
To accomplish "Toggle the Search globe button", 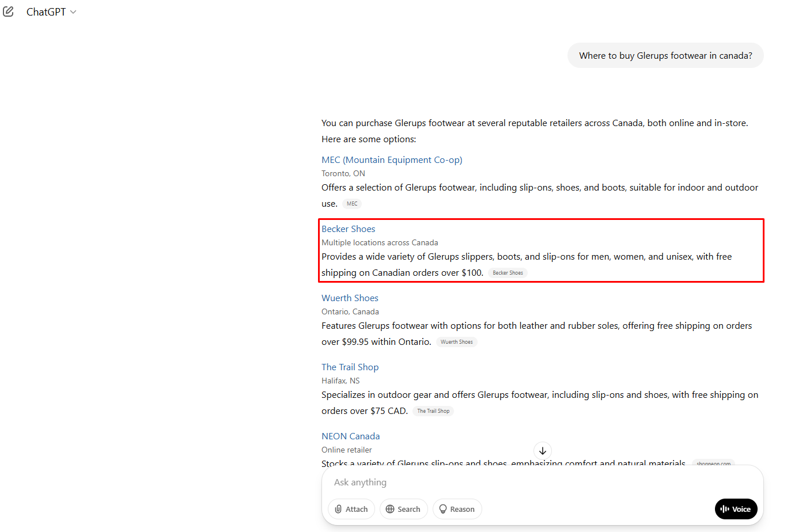I will tap(403, 509).
